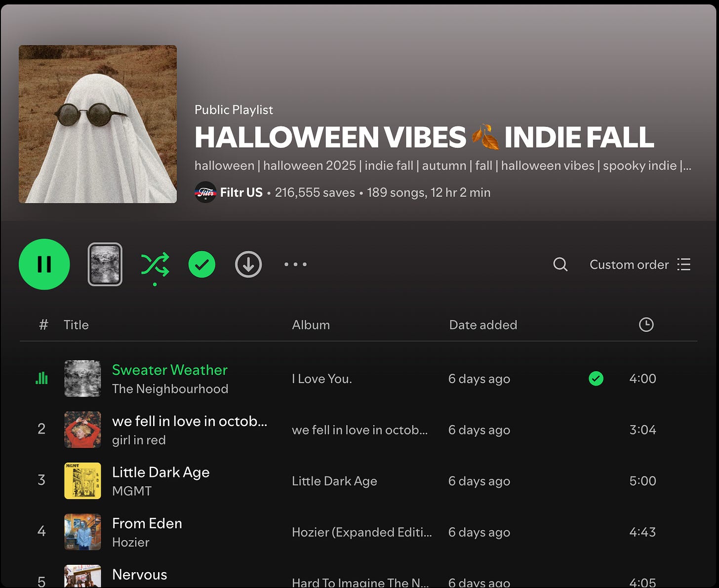Open the I Love You. album link
719x588 pixels.
321,379
